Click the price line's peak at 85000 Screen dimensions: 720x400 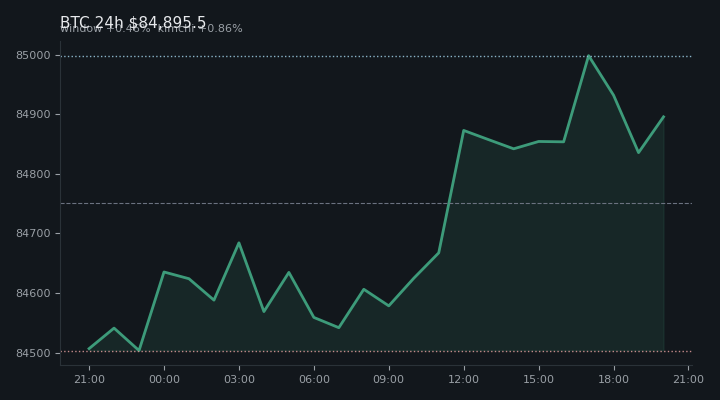pyautogui.click(x=589, y=56)
